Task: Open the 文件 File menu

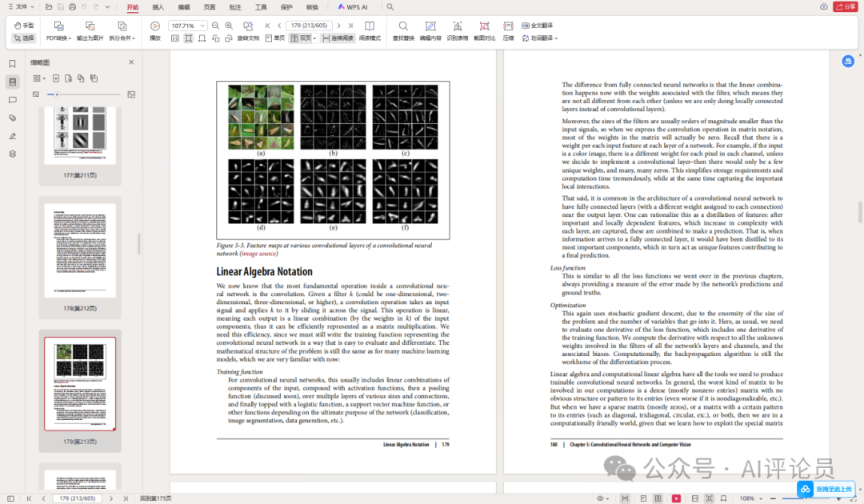Action: (x=21, y=6)
